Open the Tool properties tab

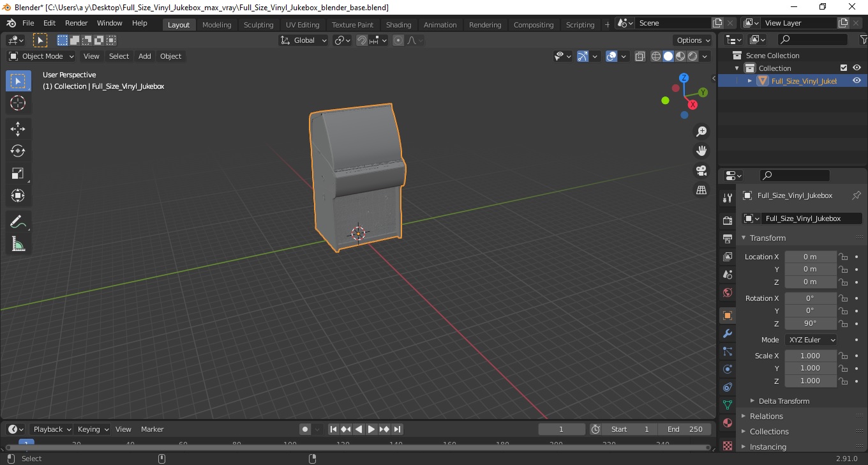pos(728,198)
